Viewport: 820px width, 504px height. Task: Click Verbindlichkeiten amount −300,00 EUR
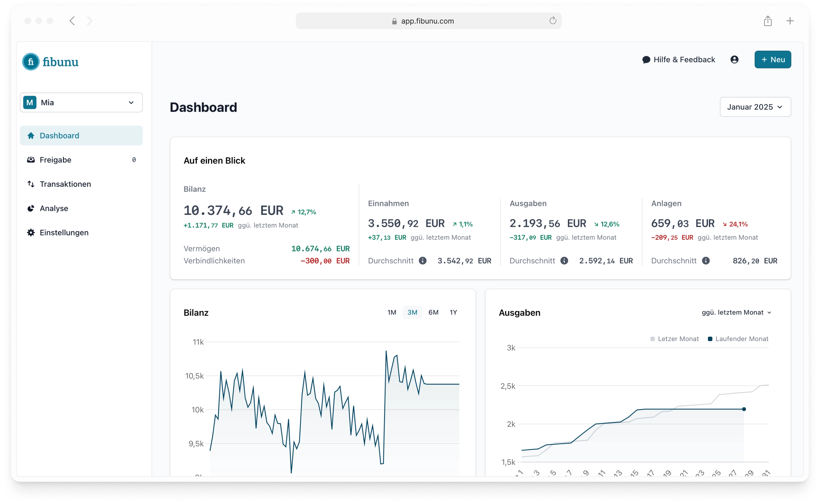[x=325, y=261]
